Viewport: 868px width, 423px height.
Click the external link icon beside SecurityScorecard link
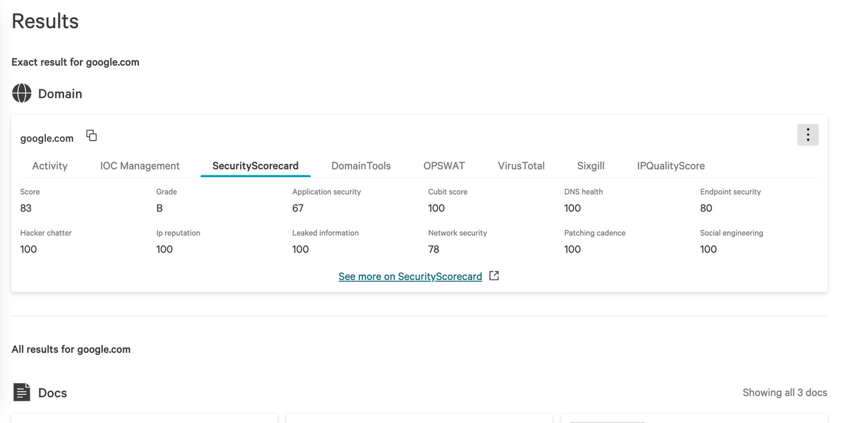click(x=494, y=276)
